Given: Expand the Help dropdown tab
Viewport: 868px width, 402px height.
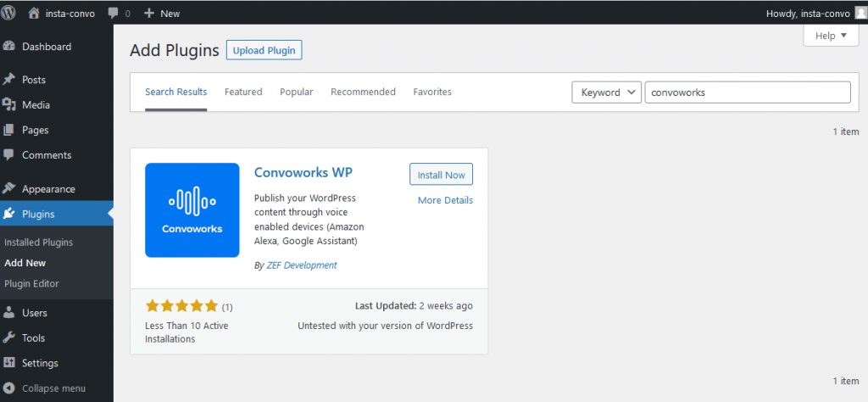Looking at the screenshot, I should click(831, 36).
